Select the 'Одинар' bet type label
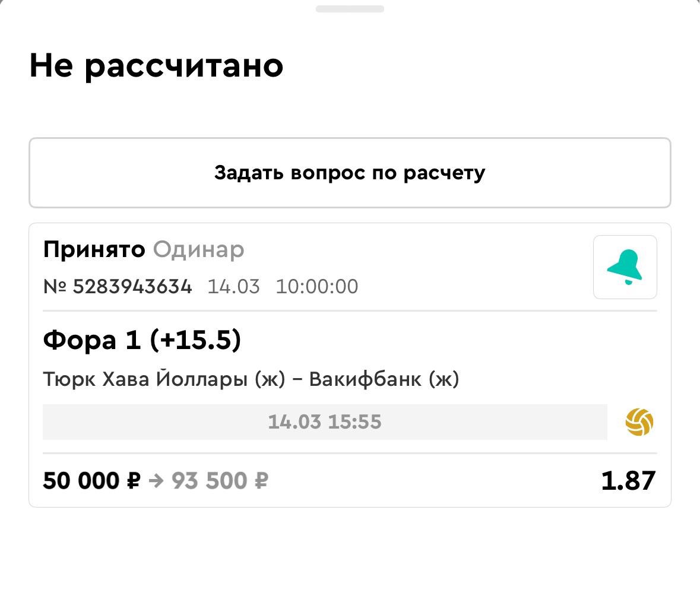700x596 pixels. 198,250
